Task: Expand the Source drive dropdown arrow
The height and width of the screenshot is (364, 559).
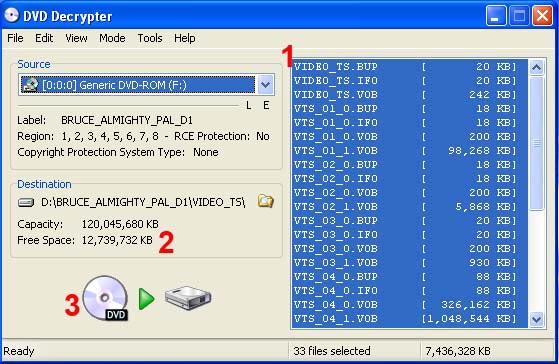Action: point(265,85)
